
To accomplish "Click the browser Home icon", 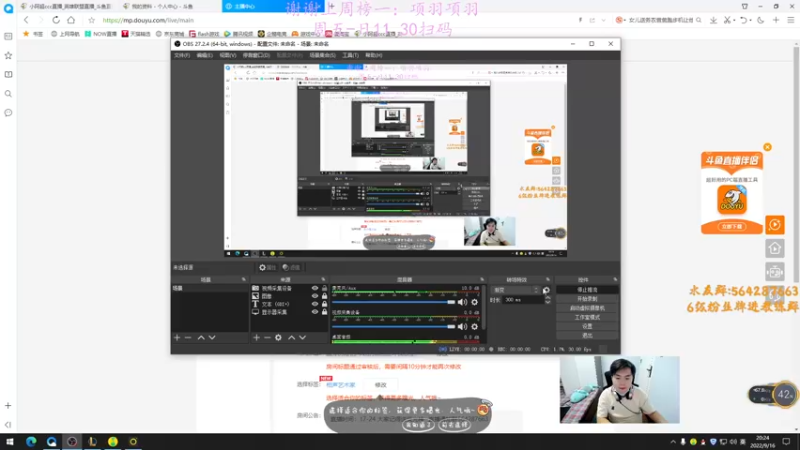I will (x=71, y=20).
